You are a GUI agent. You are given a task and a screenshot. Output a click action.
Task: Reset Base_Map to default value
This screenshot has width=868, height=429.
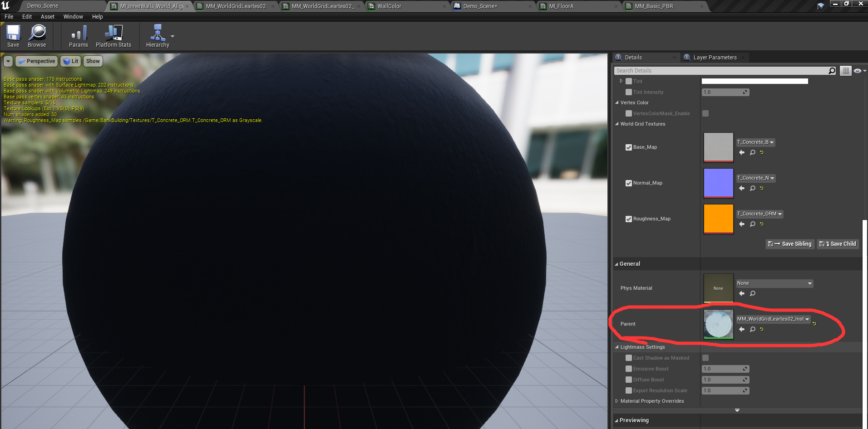(x=762, y=152)
